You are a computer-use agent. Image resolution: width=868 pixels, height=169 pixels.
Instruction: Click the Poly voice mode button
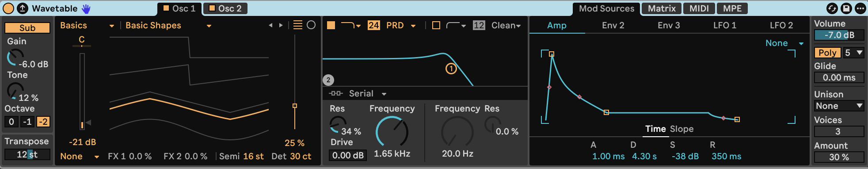(827, 53)
